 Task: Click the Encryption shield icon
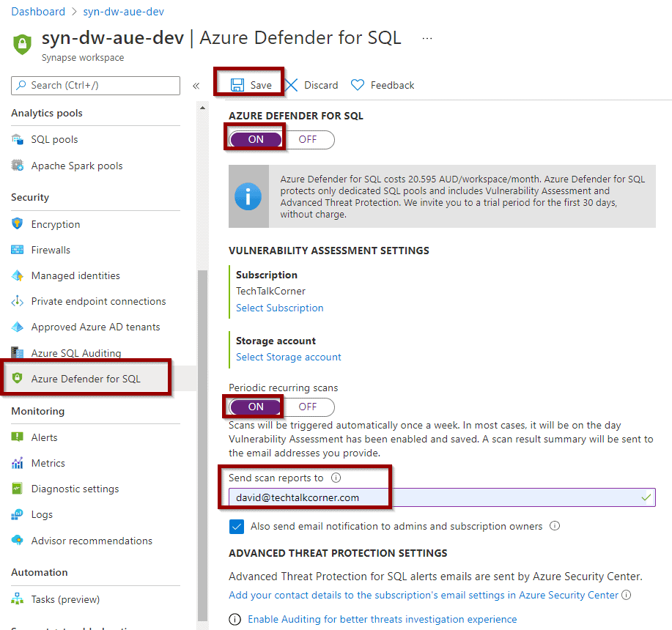(17, 223)
